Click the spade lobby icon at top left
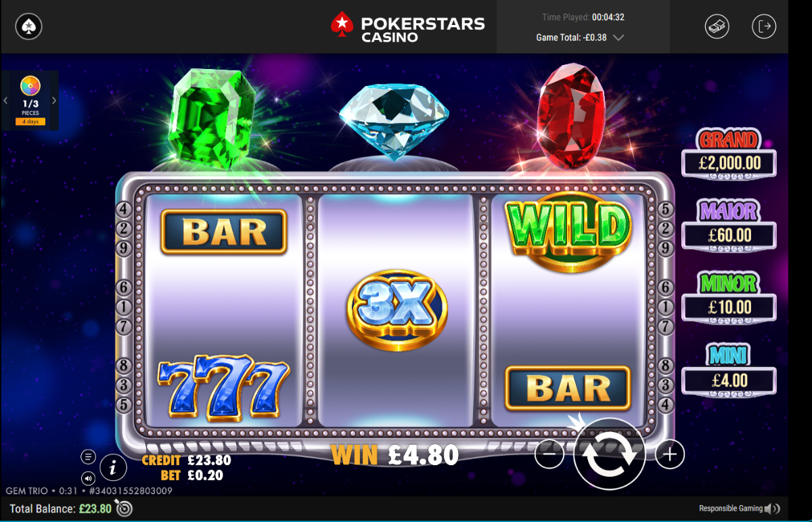This screenshot has width=812, height=522. [28, 26]
